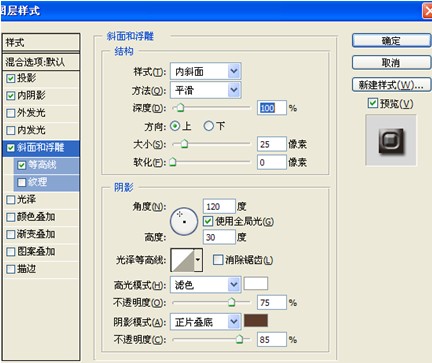Open the 方法 (Technique) dropdown showing 平滑
The height and width of the screenshot is (363, 432).
coord(206,90)
